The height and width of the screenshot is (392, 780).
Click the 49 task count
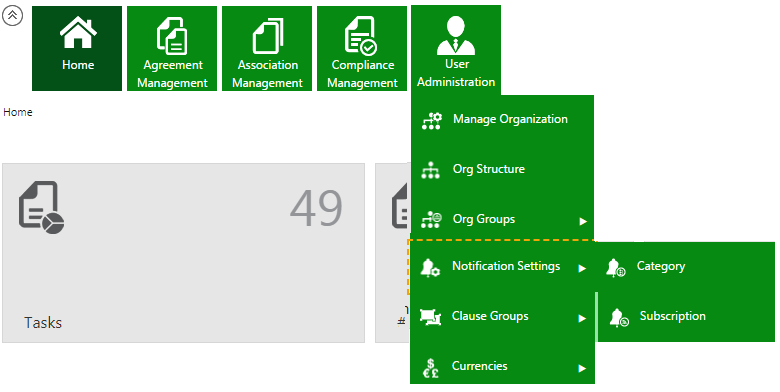[316, 207]
